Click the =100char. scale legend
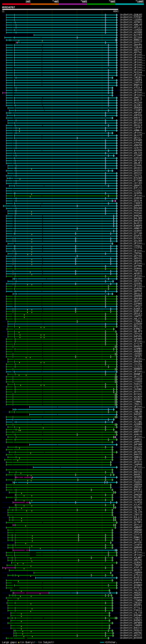Viewport: 146px width, 644px height. click(x=108, y=642)
